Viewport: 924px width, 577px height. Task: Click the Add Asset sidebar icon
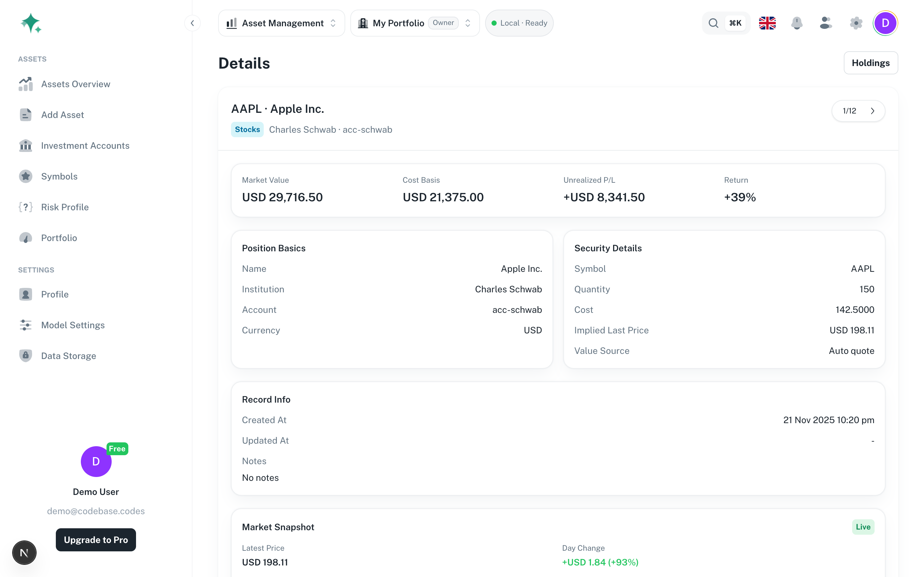point(26,115)
